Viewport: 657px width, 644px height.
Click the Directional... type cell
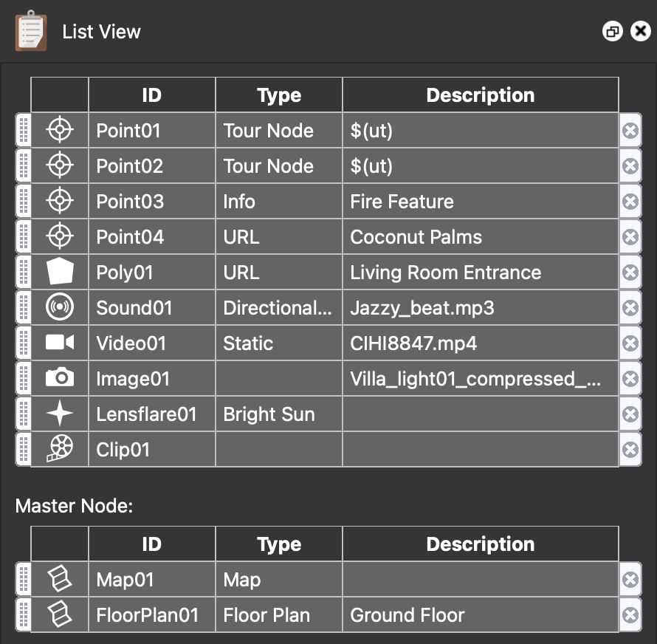[278, 307]
